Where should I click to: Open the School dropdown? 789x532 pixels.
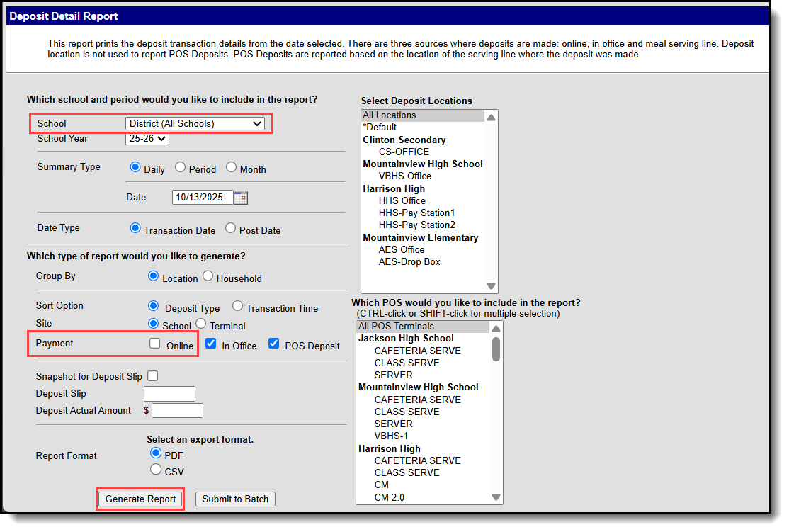(195, 123)
